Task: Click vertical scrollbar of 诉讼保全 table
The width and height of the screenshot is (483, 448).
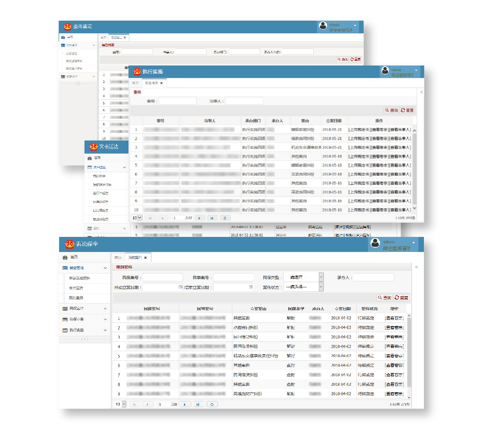Action: (x=409, y=356)
